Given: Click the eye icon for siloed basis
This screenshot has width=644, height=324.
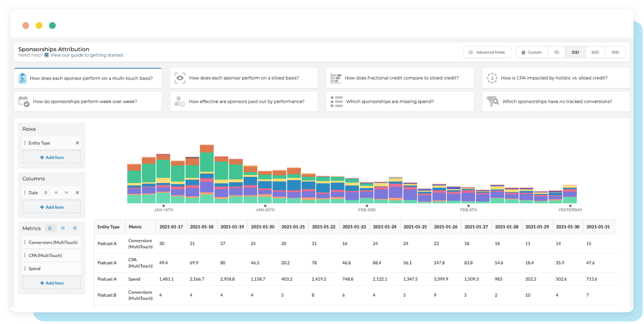Looking at the screenshot, I should click(180, 78).
